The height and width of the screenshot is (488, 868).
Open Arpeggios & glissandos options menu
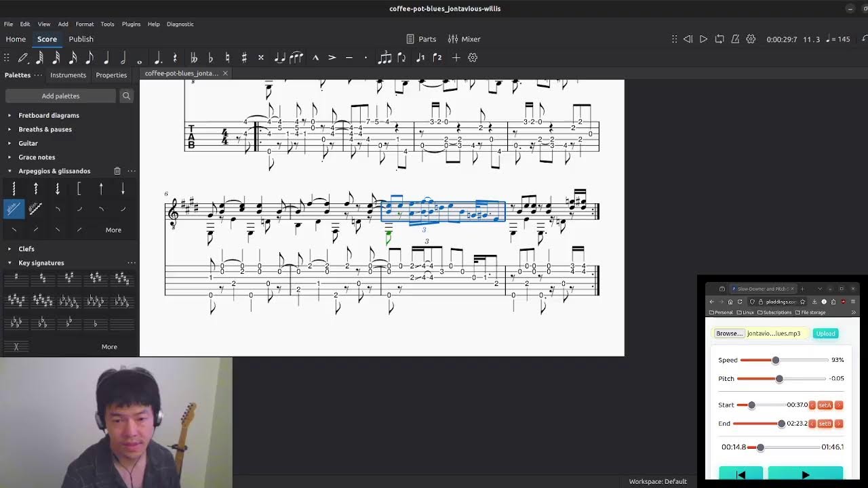coord(132,171)
